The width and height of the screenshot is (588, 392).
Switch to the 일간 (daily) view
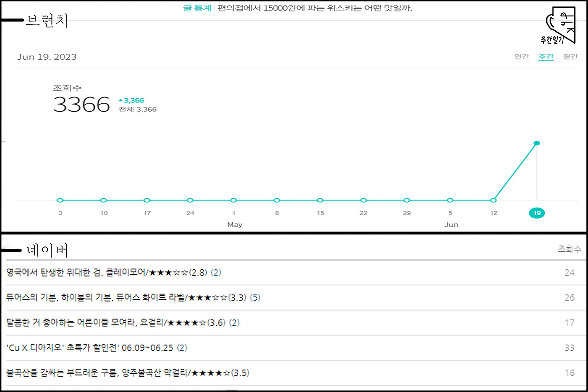[x=522, y=57]
